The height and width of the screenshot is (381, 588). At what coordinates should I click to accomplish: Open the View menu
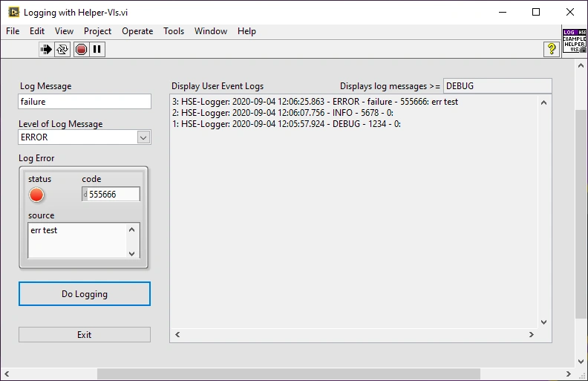[64, 31]
